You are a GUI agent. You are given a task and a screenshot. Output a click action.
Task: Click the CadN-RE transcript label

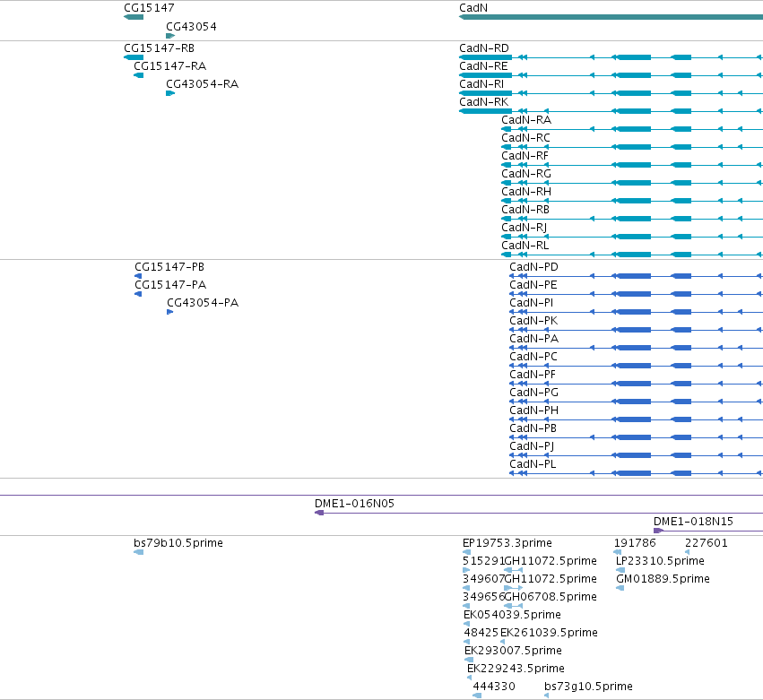tap(483, 66)
